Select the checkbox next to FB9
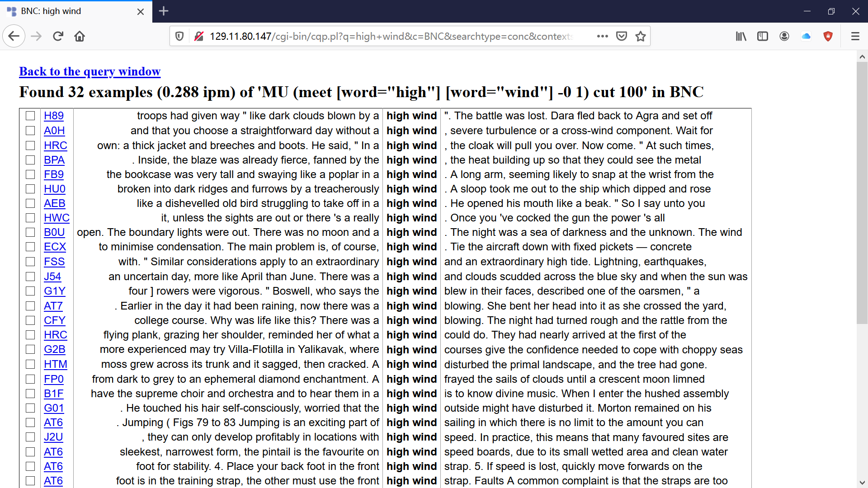This screenshot has width=868, height=488. 30,174
